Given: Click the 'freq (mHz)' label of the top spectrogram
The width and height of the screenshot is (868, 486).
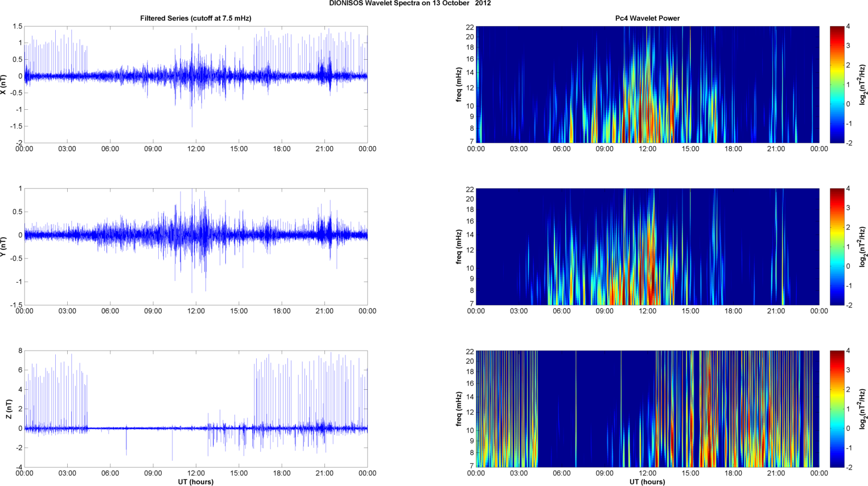Looking at the screenshot, I should [459, 84].
